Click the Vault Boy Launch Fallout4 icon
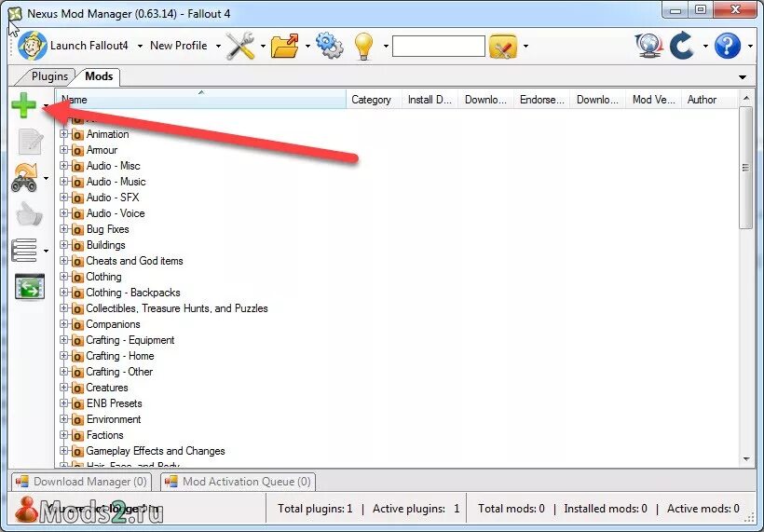The height and width of the screenshot is (532, 764). tap(33, 46)
